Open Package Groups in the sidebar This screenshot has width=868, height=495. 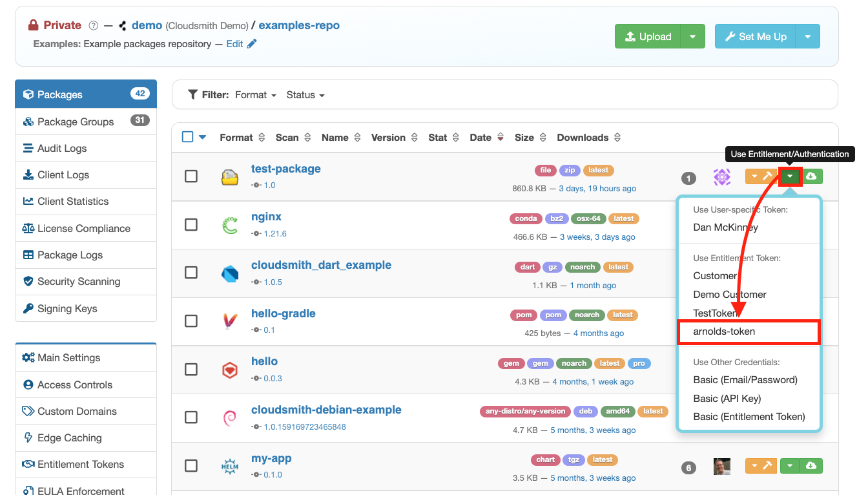86,121
